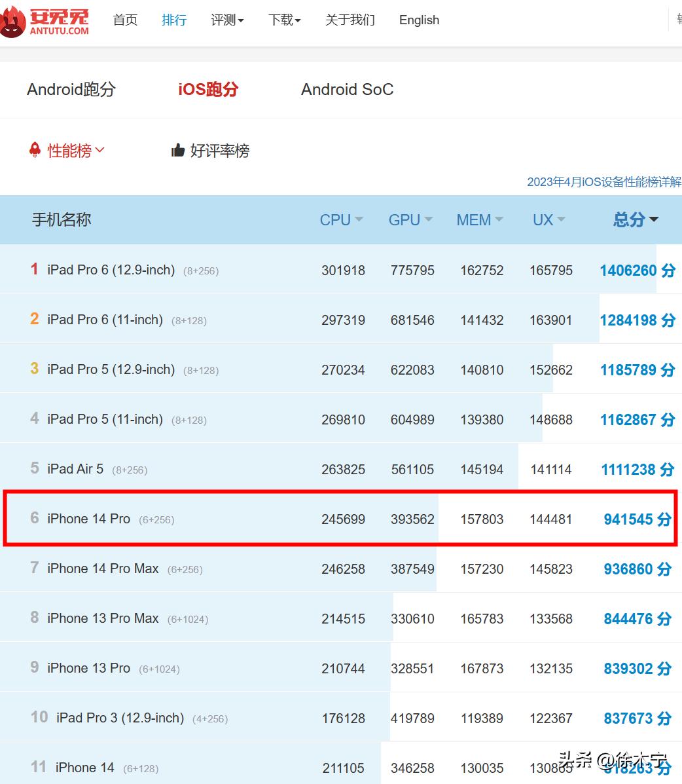Switch to the Android跑分 tab
This screenshot has width=682, height=784.
point(71,90)
